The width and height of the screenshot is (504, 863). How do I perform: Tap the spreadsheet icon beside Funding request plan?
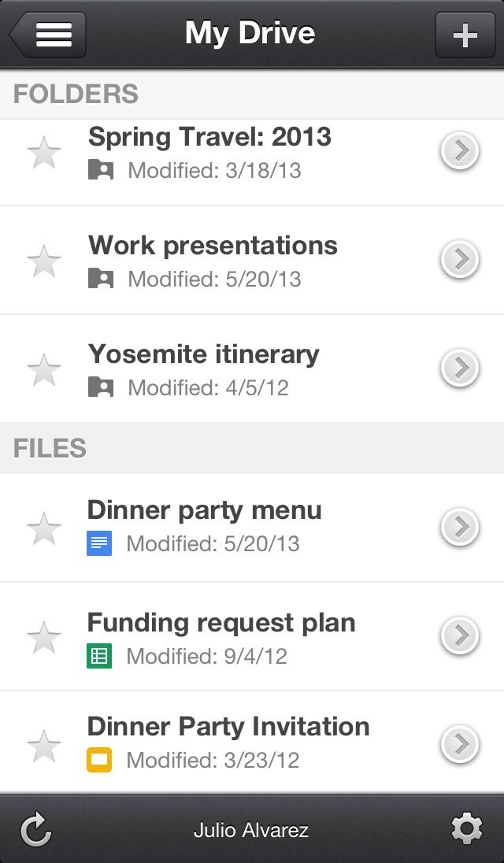click(98, 657)
